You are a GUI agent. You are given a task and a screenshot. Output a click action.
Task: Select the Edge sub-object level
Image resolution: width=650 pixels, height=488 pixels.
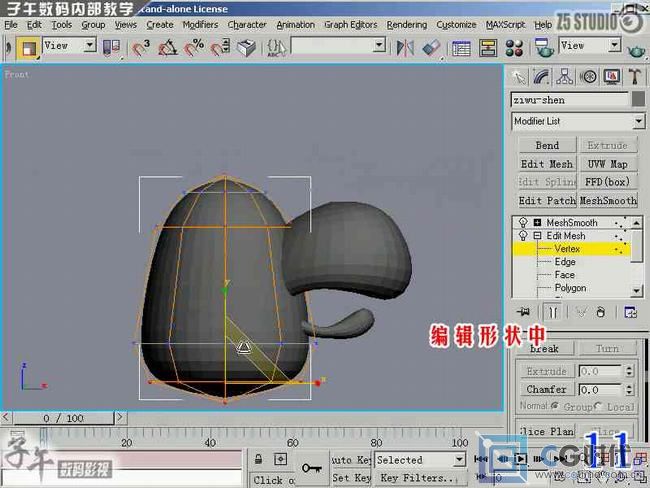click(565, 262)
